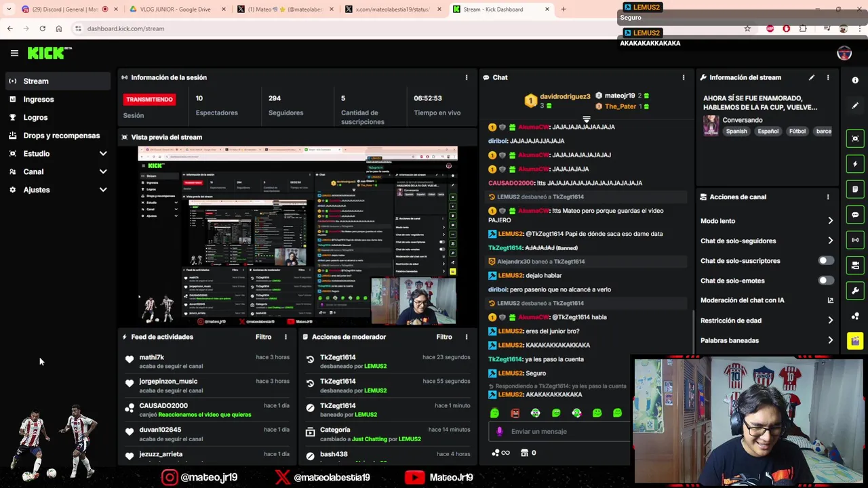Open Modo lento settings
Viewport: 868px width, 488px height.
[x=767, y=221]
